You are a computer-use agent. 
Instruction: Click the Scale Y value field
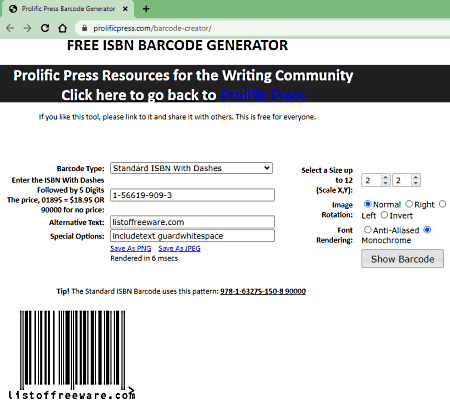(402, 180)
